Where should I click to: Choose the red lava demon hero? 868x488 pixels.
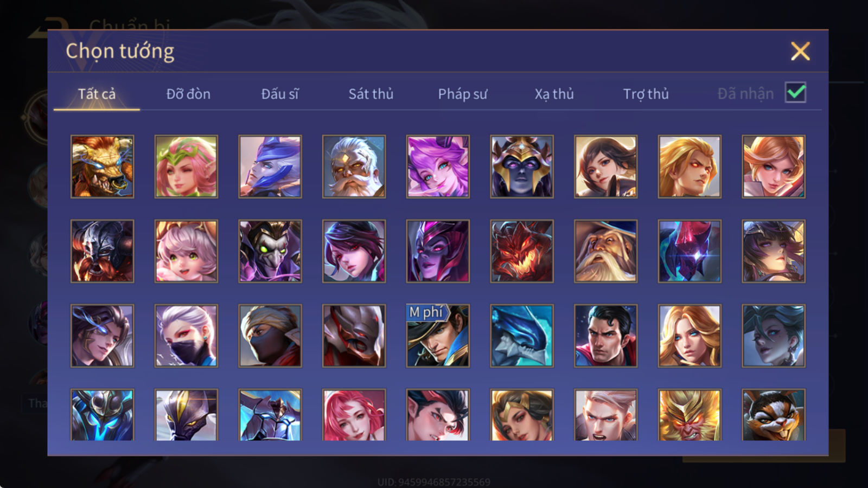point(522,251)
